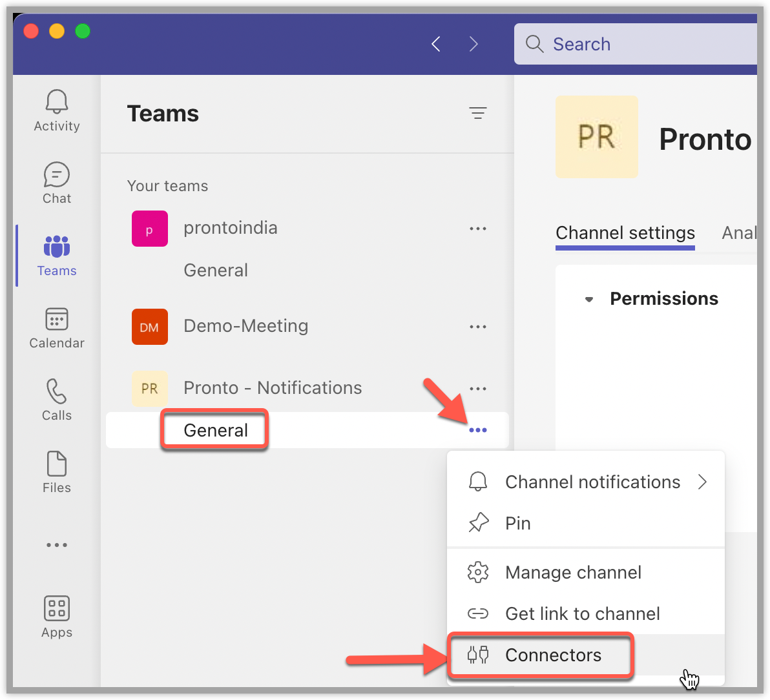The image size is (770, 700).
Task: Open the Apps store
Action: [x=57, y=617]
